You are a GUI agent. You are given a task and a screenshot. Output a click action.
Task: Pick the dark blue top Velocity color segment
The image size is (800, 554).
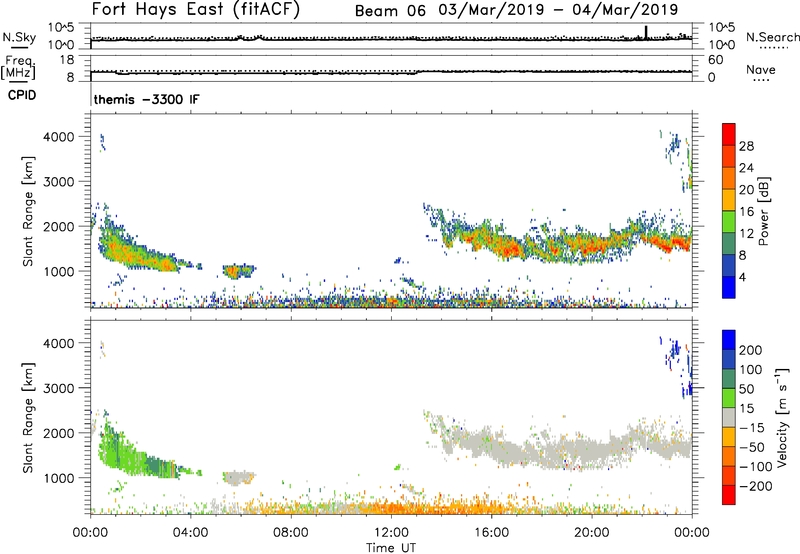point(729,340)
